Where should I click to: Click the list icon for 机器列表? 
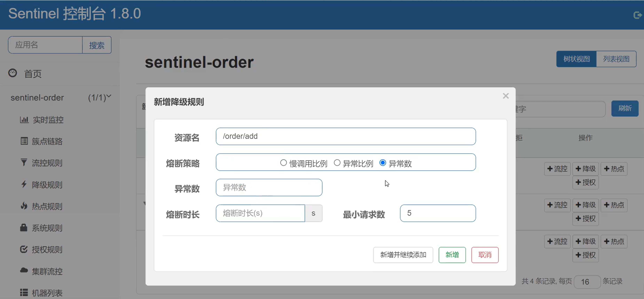(x=24, y=292)
